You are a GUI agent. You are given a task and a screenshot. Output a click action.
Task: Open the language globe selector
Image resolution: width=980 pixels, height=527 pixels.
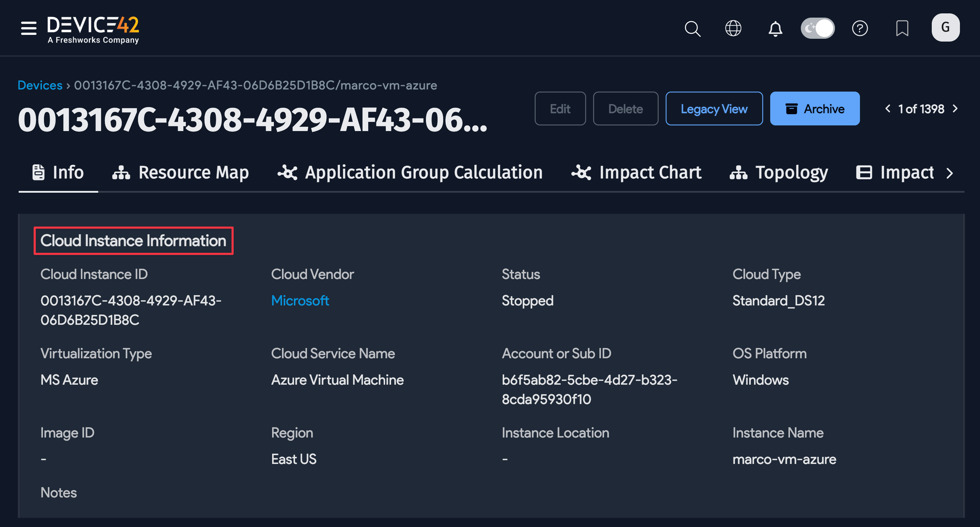(734, 29)
